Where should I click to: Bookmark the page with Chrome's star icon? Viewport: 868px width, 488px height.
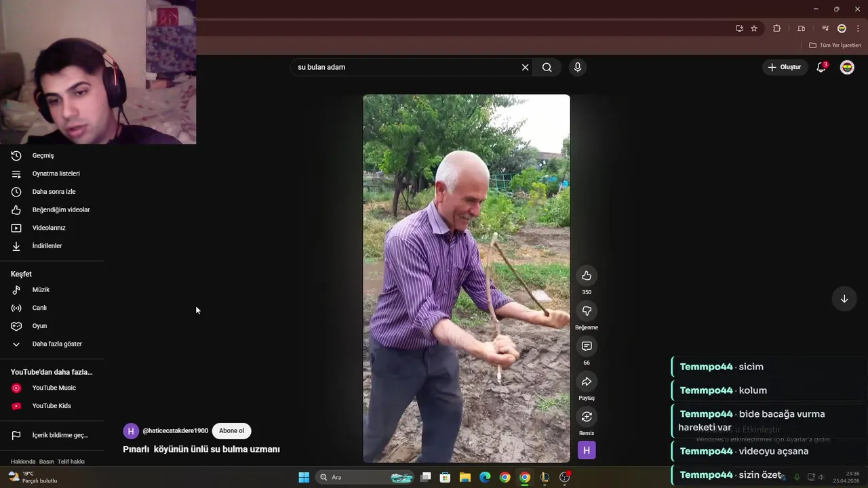pos(754,28)
